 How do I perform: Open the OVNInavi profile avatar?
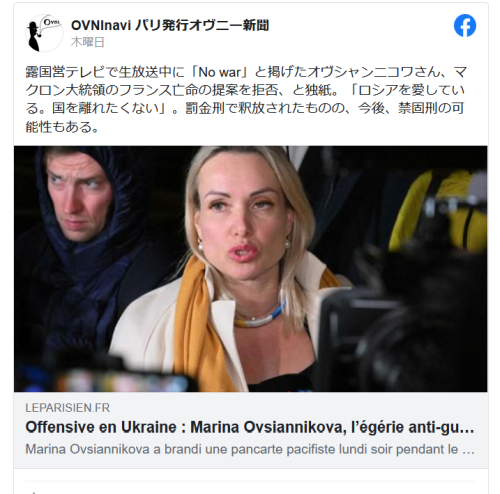coord(44,33)
